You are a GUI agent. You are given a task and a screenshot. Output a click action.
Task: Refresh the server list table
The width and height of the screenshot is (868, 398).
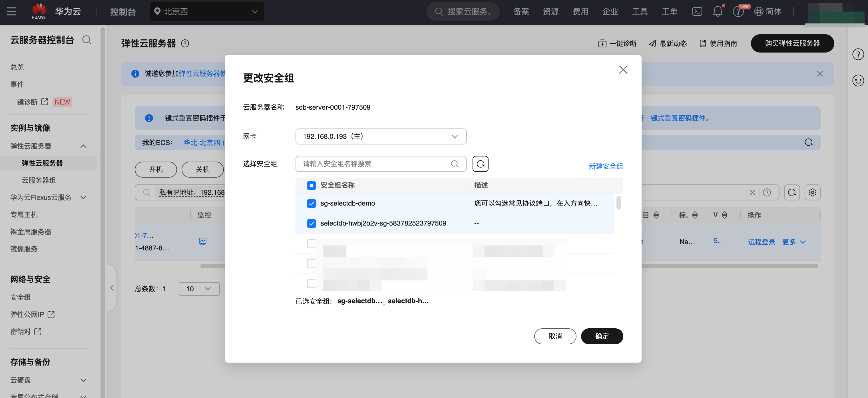(792, 192)
